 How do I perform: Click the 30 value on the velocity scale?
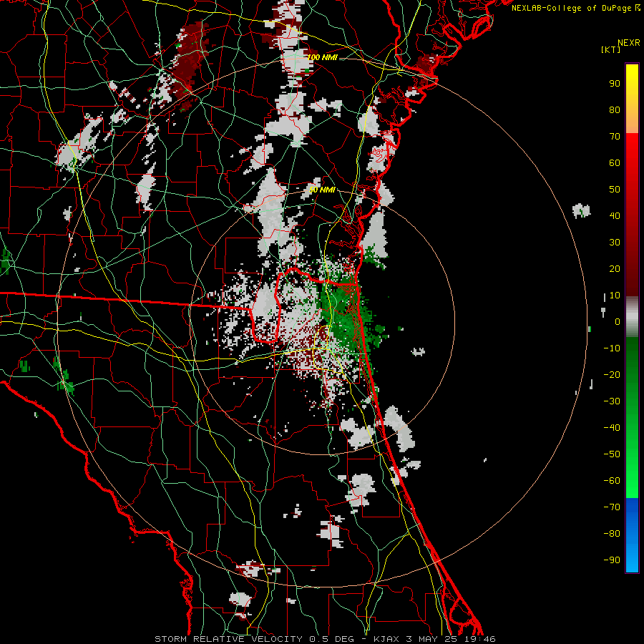tap(615, 243)
